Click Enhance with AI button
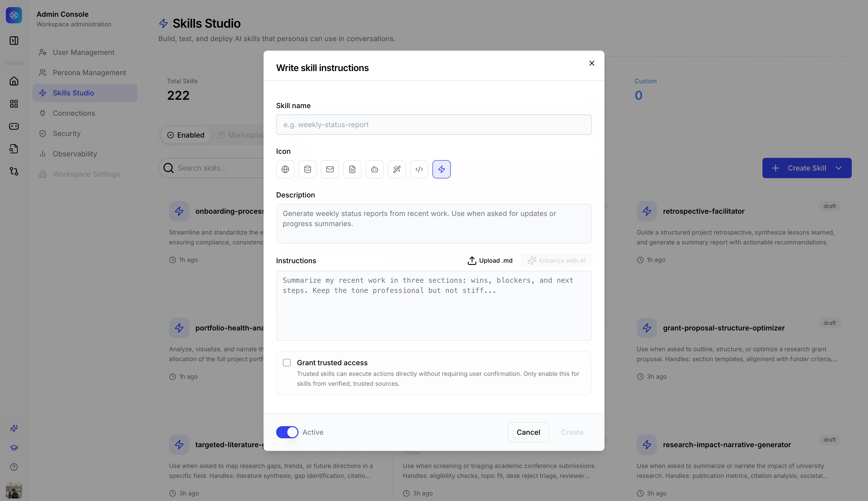Screen dimensions: 868x501 coord(556,261)
